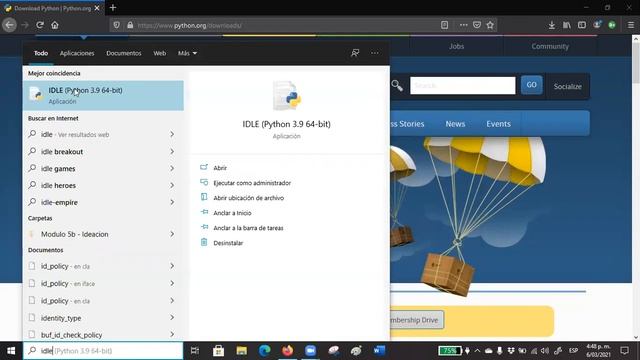This screenshot has width=640, height=360.
Task: Switch to the Aplicaciones search tab
Action: point(77,53)
